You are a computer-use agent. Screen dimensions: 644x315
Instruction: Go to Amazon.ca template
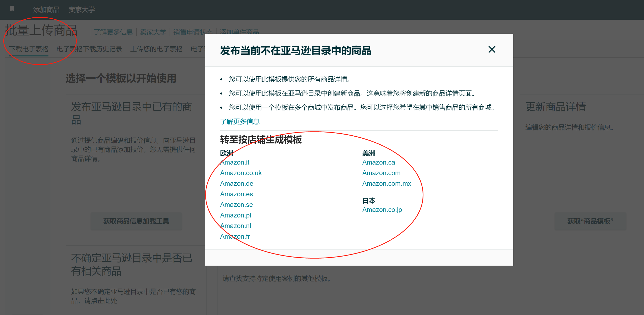click(379, 162)
